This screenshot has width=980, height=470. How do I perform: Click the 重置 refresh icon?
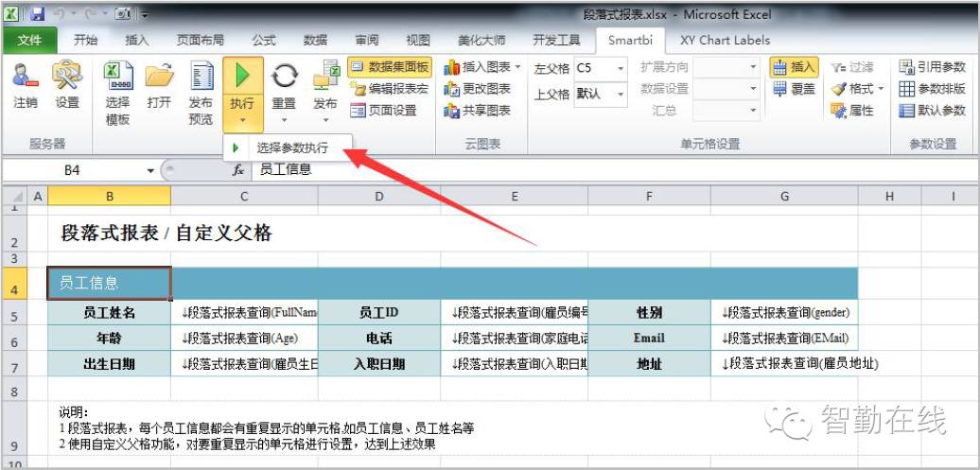click(x=285, y=77)
